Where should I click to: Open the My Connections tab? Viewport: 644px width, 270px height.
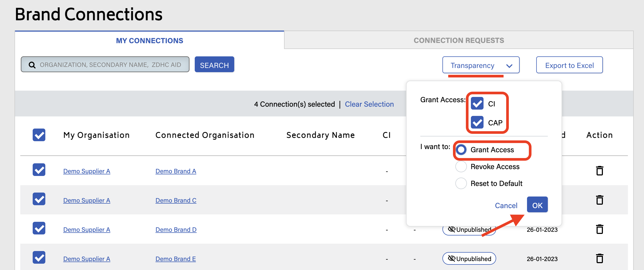[x=149, y=41]
